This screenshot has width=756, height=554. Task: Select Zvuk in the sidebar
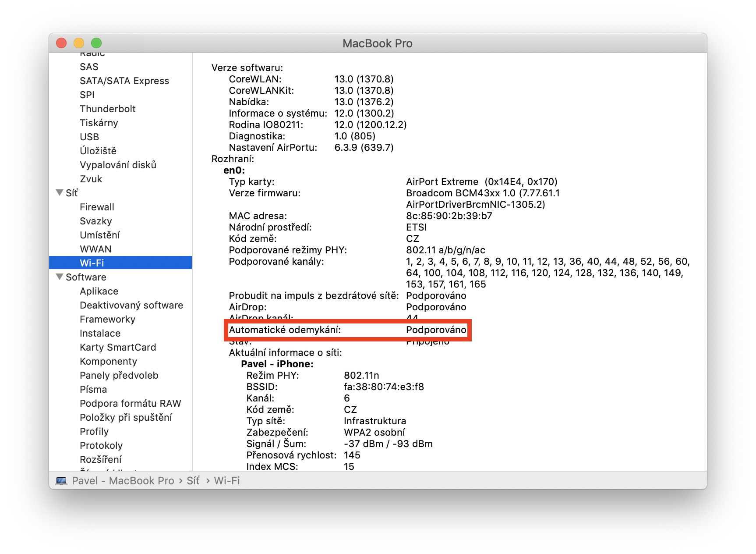click(x=91, y=179)
